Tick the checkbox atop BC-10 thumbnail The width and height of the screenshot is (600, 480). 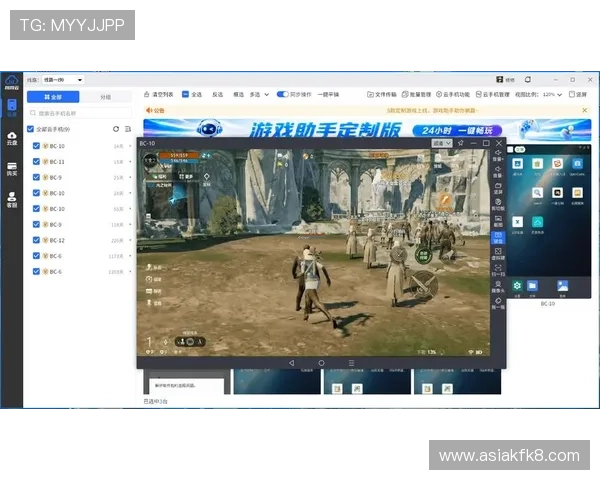click(x=510, y=149)
